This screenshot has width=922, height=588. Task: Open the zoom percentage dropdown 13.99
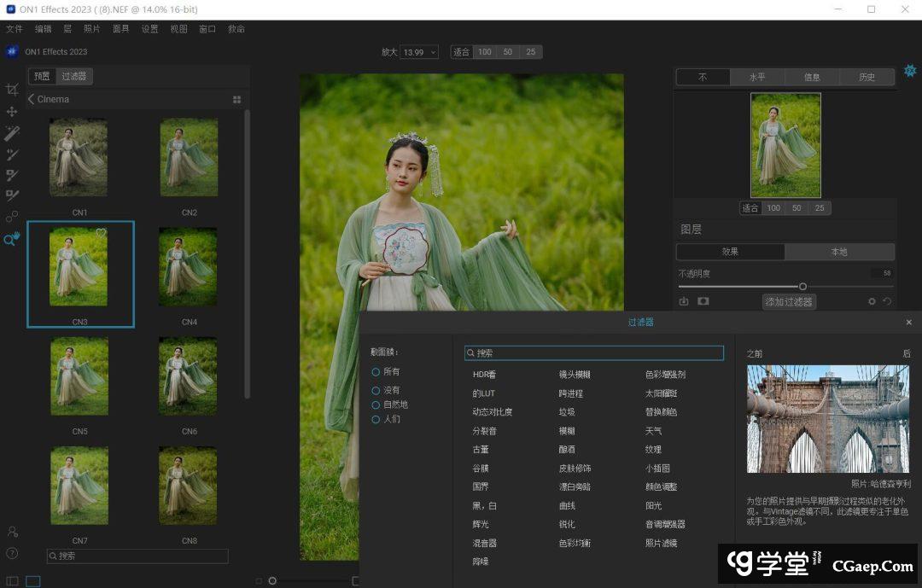(x=419, y=52)
